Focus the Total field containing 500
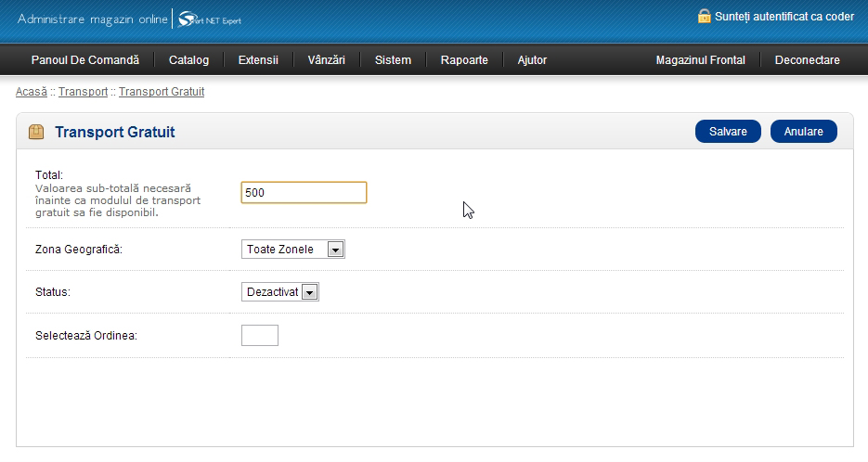The height and width of the screenshot is (462, 868). click(304, 192)
